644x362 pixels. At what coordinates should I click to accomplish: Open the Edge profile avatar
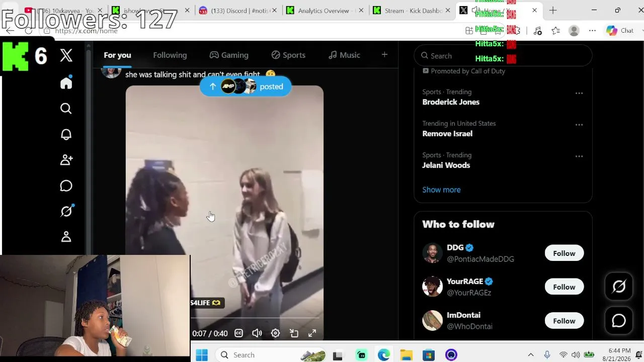574,31
